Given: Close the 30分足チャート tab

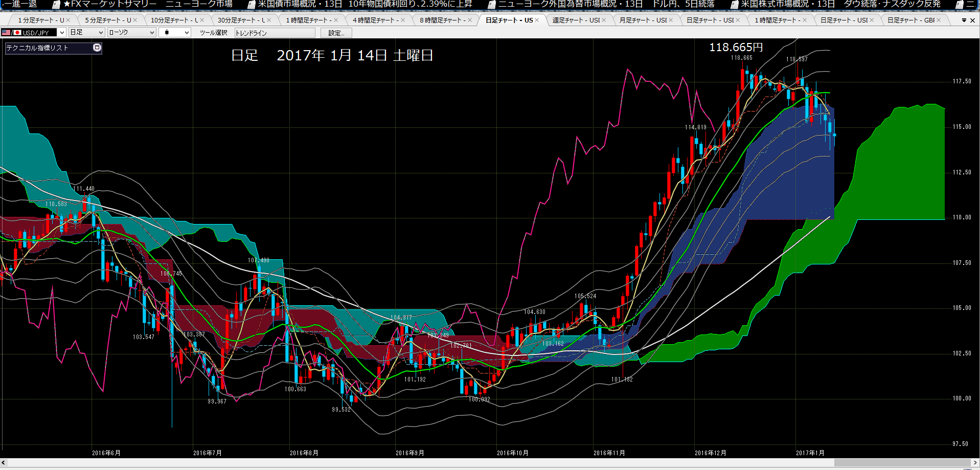Looking at the screenshot, I should [x=269, y=20].
